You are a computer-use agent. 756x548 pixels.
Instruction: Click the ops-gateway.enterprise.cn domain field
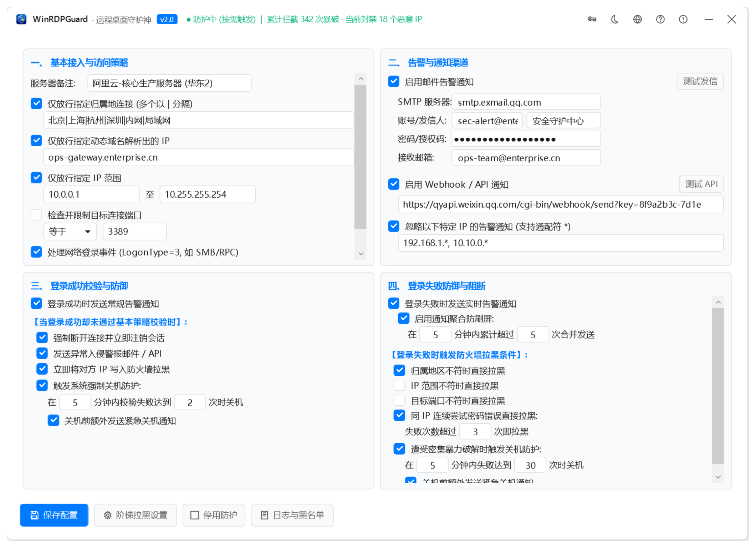point(199,157)
